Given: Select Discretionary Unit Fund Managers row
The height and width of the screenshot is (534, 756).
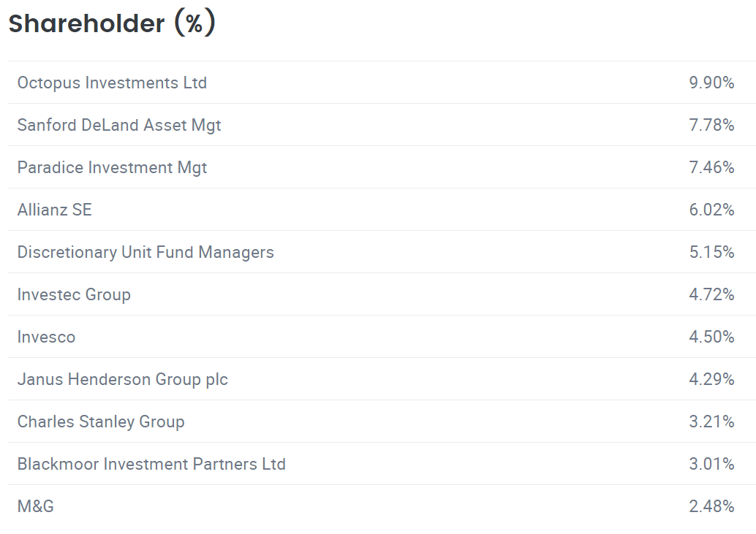Looking at the screenshot, I should click(x=382, y=252).
